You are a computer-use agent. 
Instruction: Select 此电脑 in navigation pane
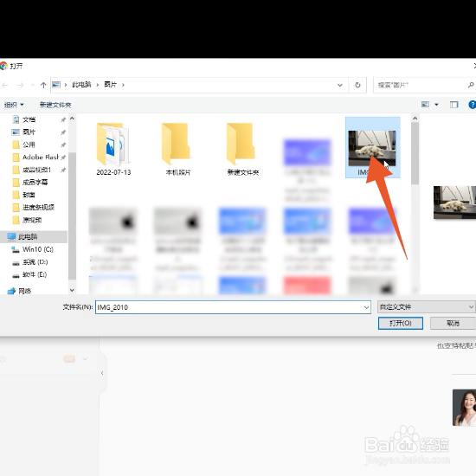[x=34, y=237]
